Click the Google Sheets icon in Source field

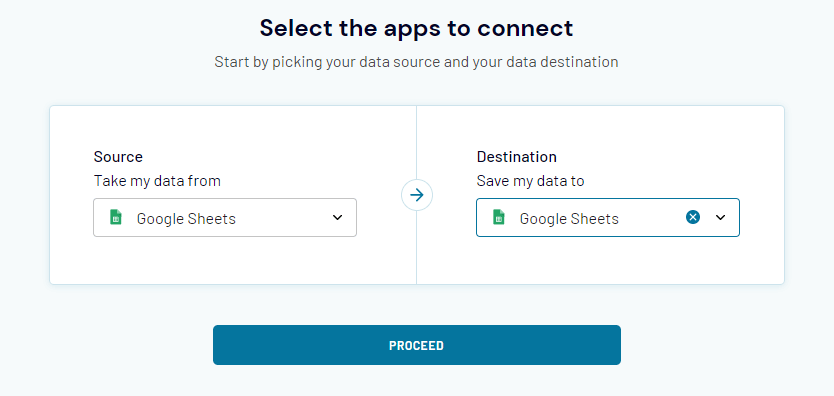[x=116, y=217]
